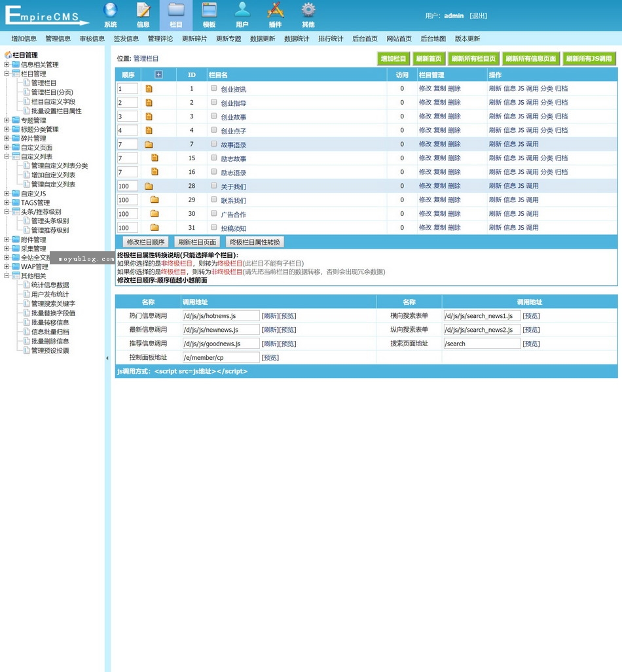Open the 其他 gear icon in the header

click(308, 10)
